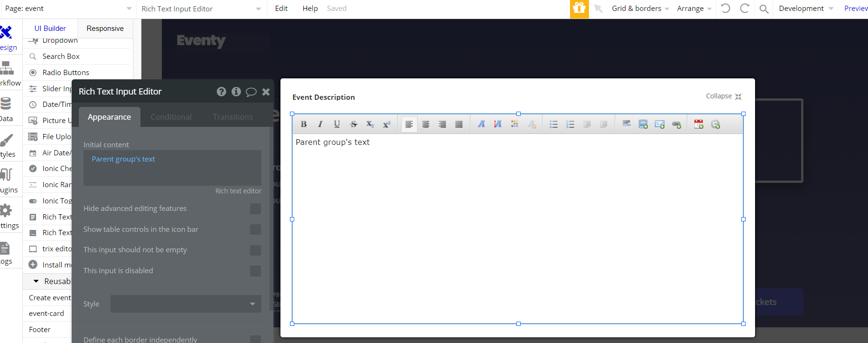
Task: Close the Rich Text Input Editor panel
Action: [266, 92]
